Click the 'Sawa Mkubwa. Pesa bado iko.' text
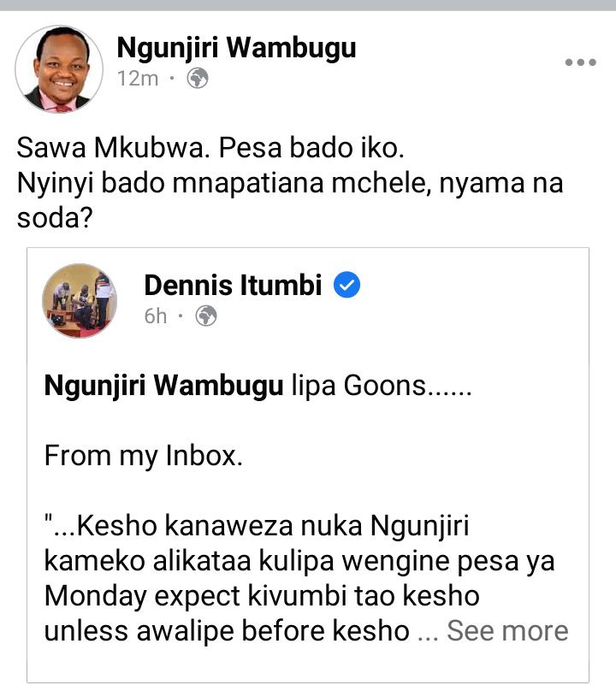616x685 pixels. click(x=210, y=148)
